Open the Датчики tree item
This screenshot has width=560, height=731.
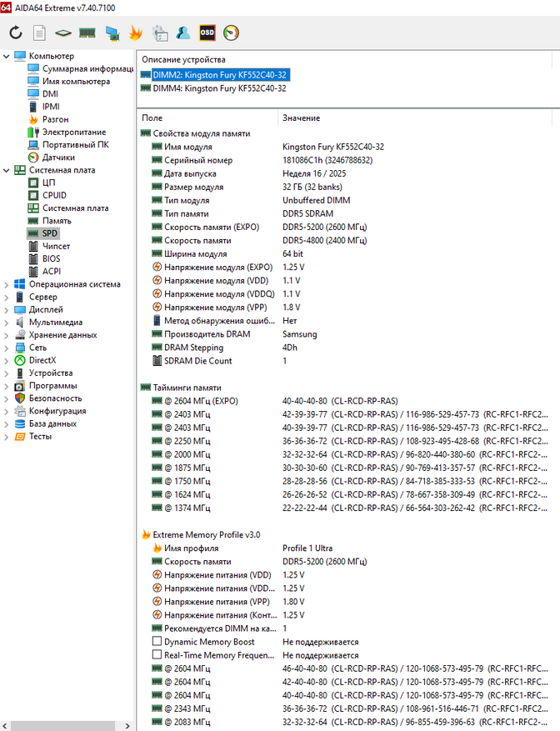(52, 157)
